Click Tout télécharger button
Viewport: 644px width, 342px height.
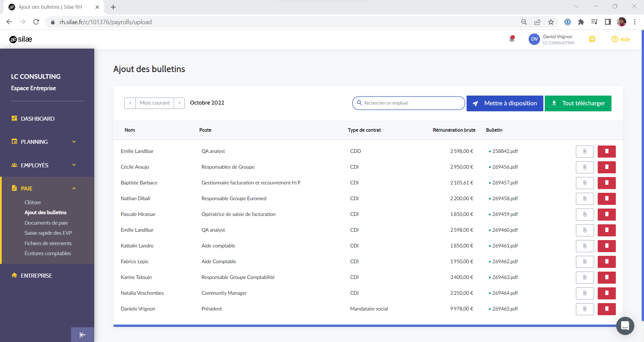click(x=578, y=103)
